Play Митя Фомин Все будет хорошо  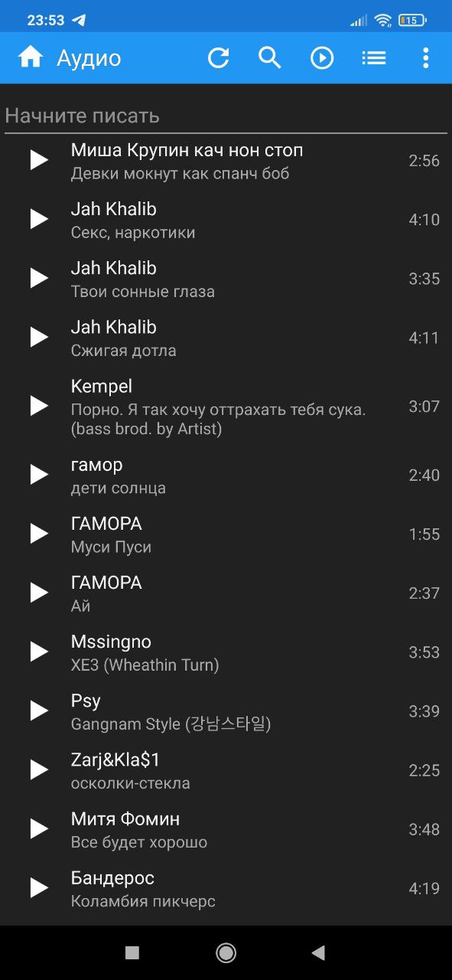(39, 828)
